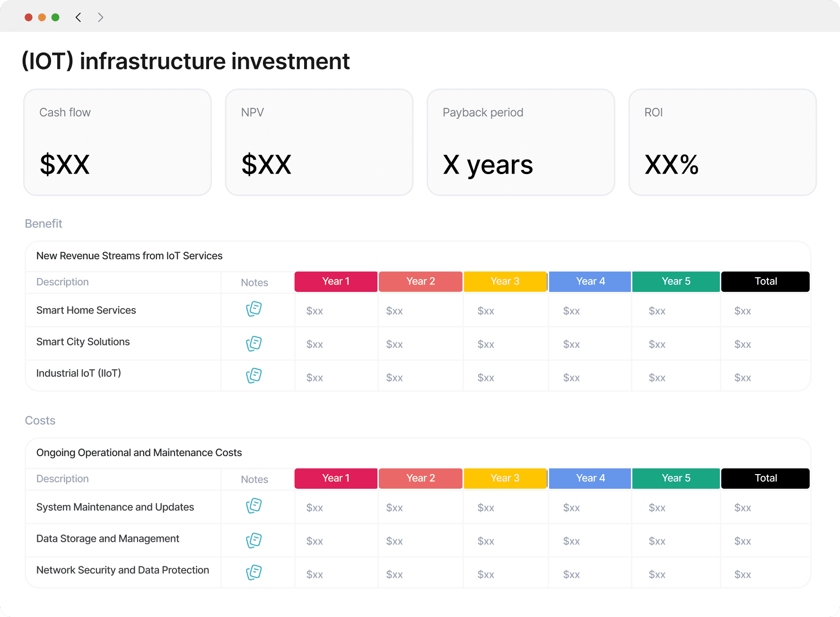840x617 pixels.
Task: Open notes icon for Smart City Solutions
Action: pos(254,344)
